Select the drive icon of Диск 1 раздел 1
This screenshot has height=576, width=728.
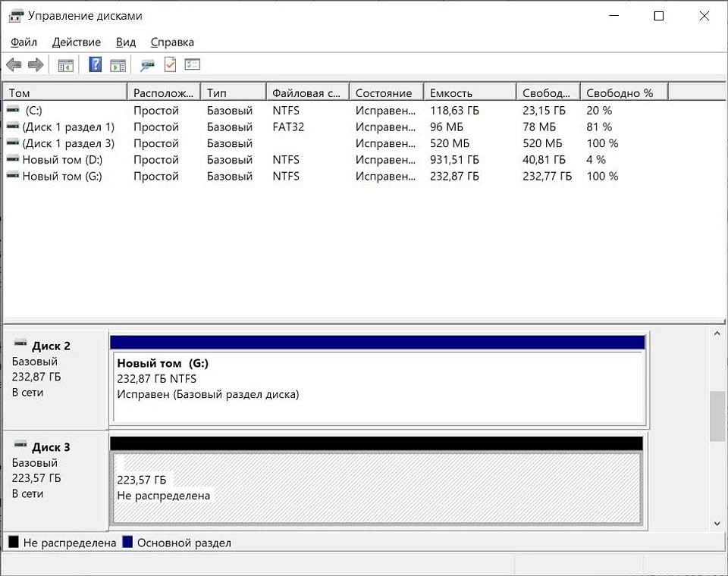pos(13,126)
